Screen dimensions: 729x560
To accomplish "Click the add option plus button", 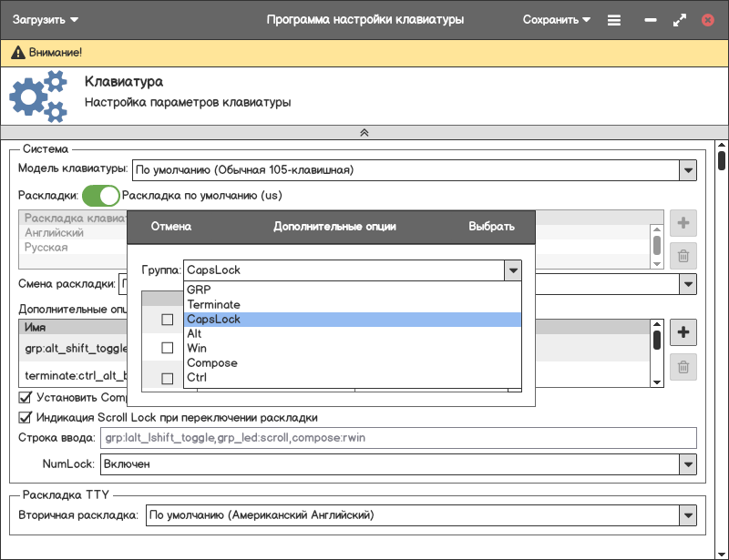I will [683, 333].
